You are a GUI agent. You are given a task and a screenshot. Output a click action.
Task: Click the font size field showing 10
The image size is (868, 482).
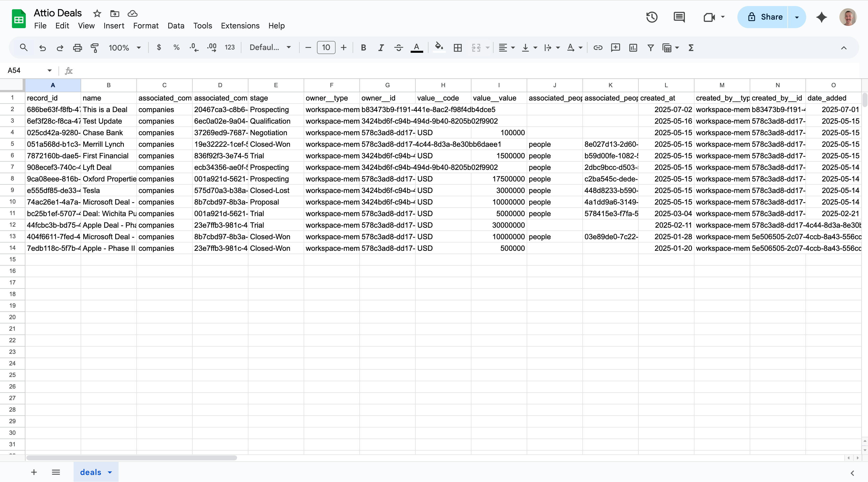pyautogui.click(x=326, y=47)
